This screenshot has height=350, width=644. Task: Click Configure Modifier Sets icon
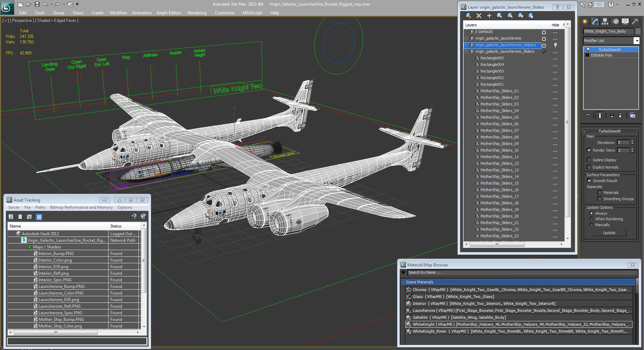click(633, 116)
